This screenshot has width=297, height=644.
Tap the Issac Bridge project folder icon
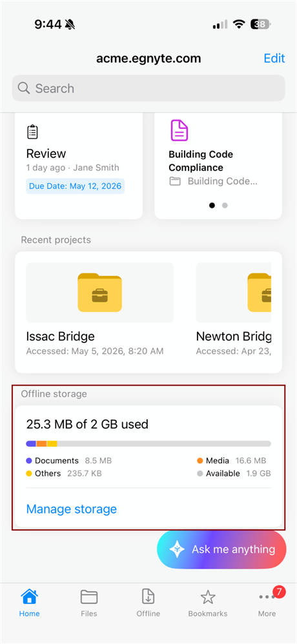click(100, 293)
